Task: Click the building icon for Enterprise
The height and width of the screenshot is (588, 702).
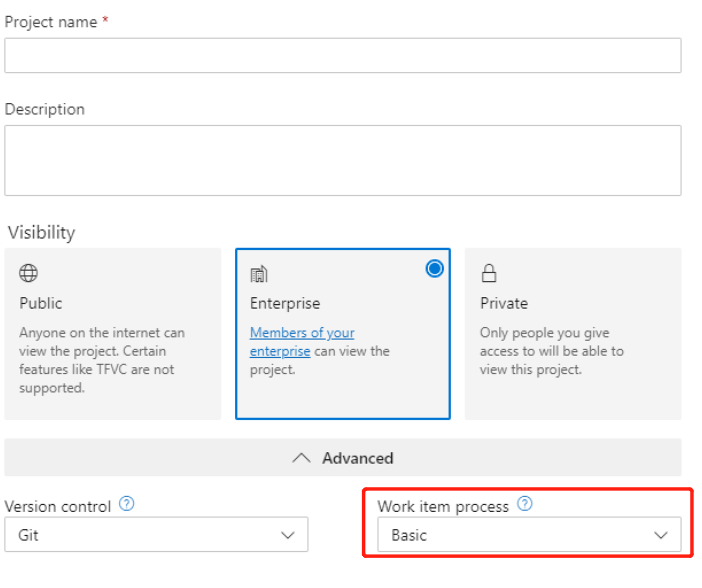Action: (x=259, y=273)
